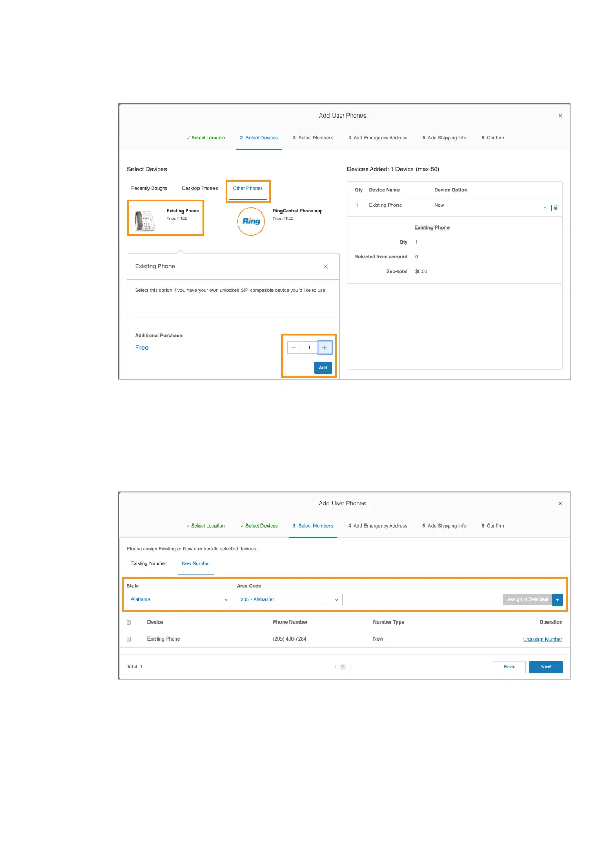
Task: Click the minus quantity button for Existing Phone
Action: (294, 348)
